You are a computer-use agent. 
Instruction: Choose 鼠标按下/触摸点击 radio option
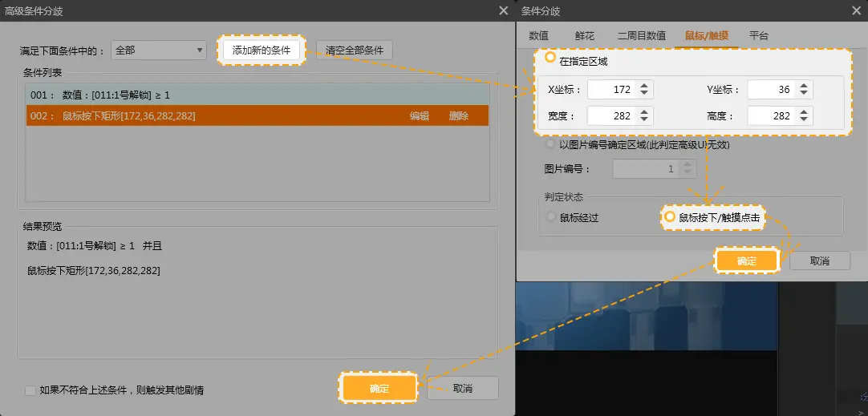coord(670,217)
